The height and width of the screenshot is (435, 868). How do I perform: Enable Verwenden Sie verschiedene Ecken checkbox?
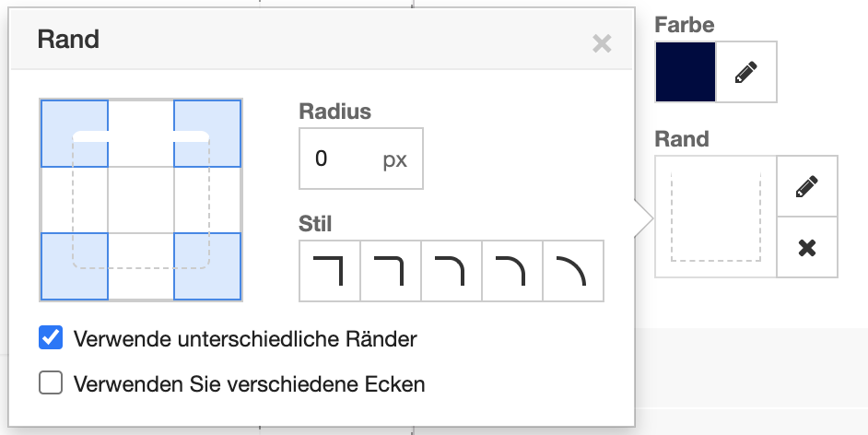(51, 382)
